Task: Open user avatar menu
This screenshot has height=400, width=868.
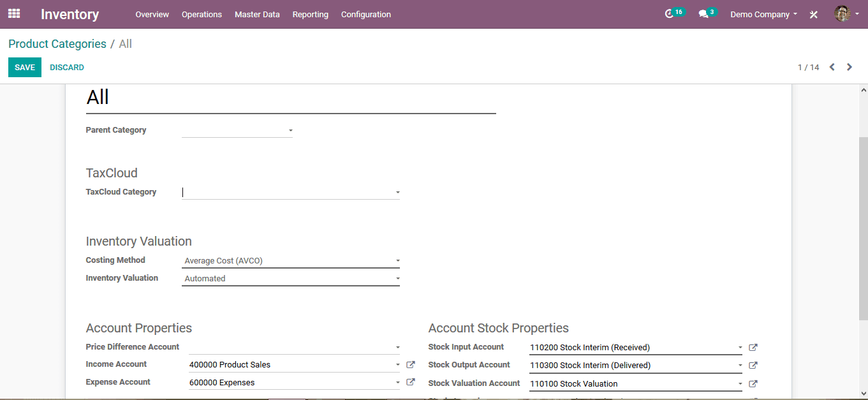Action: pyautogui.click(x=846, y=13)
